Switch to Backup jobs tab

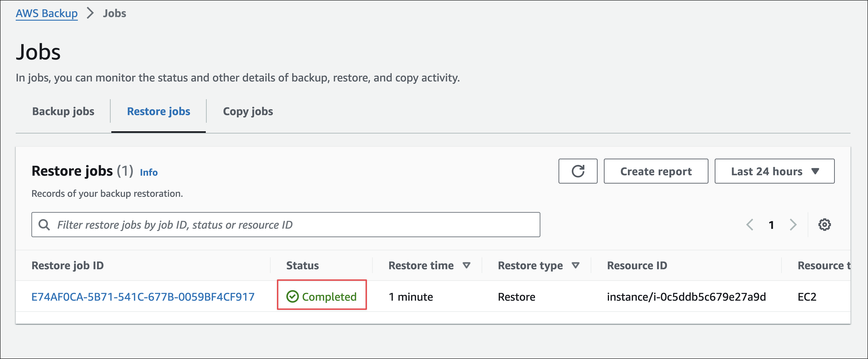(63, 112)
